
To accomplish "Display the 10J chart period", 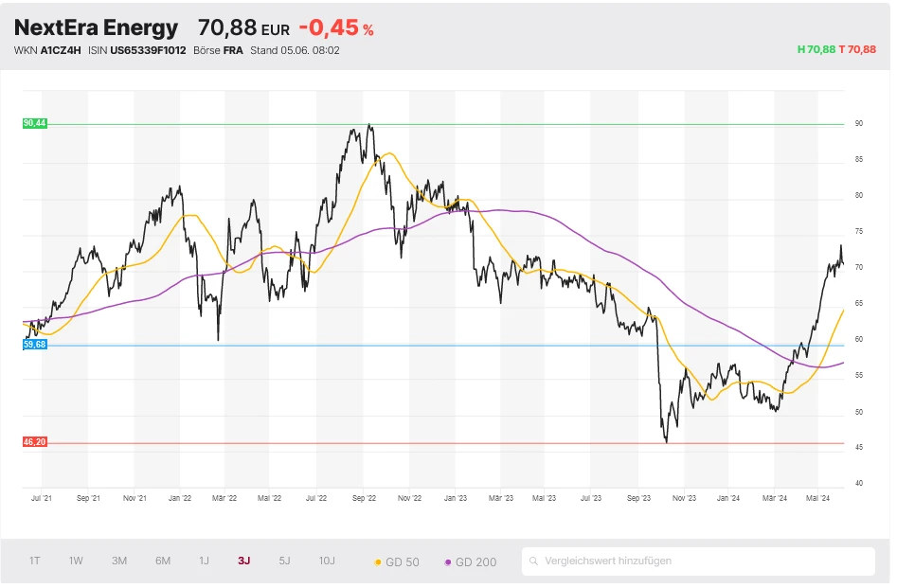I will pyautogui.click(x=327, y=561).
